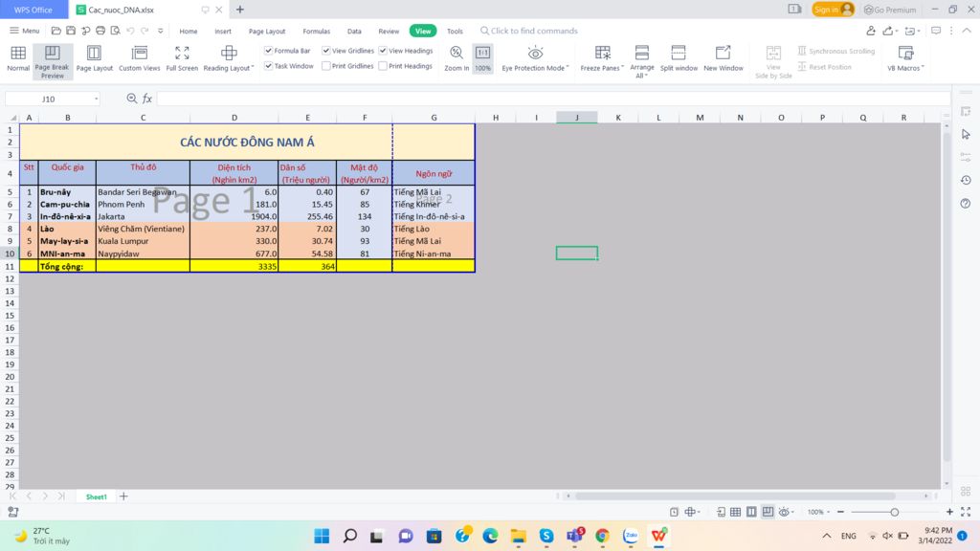Viewport: 980px width, 551px height.
Task: Select Page Break Preview view
Action: 52,61
